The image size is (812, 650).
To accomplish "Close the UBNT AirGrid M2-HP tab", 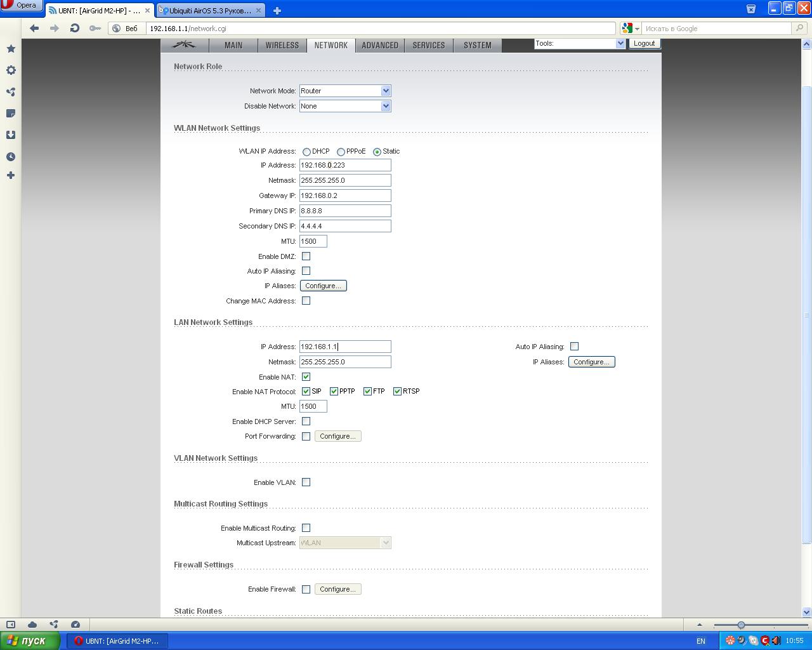I will click(x=148, y=10).
